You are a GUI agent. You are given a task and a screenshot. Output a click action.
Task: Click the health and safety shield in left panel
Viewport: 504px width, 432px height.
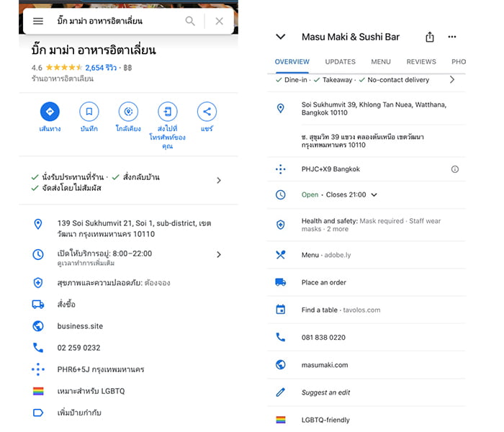click(x=38, y=283)
